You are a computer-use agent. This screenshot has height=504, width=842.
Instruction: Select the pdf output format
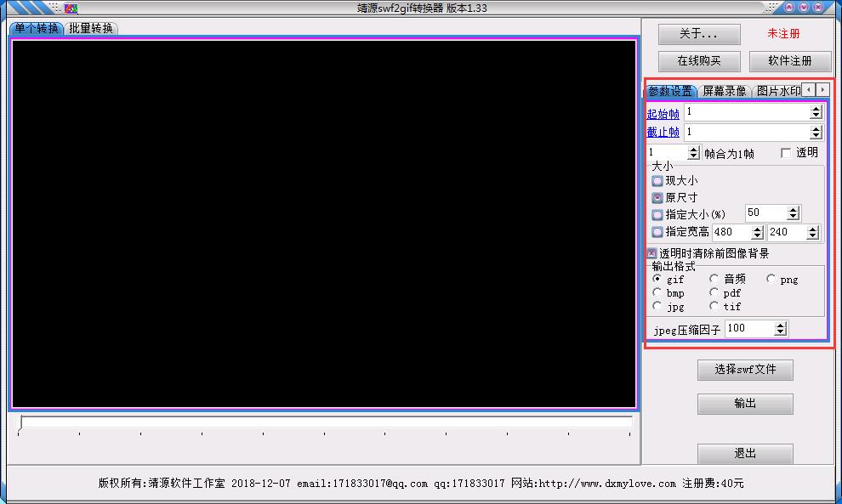[x=714, y=293]
